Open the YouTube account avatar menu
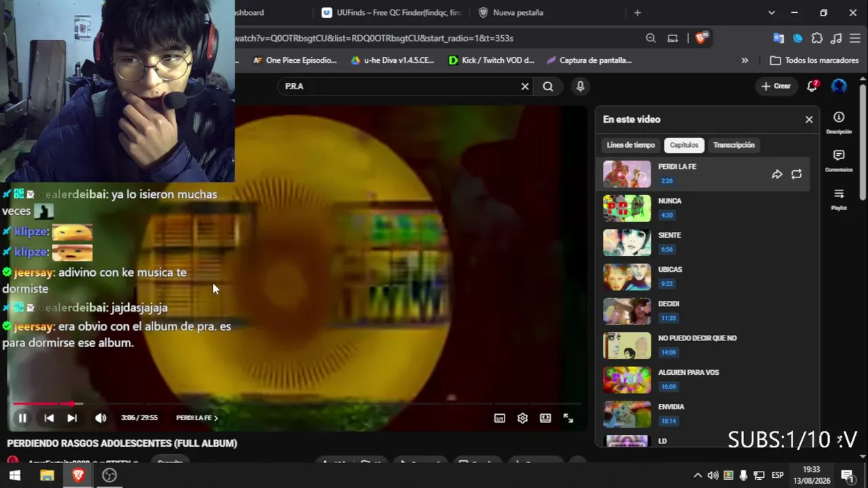Screen dimensions: 868x488 pos(839,86)
